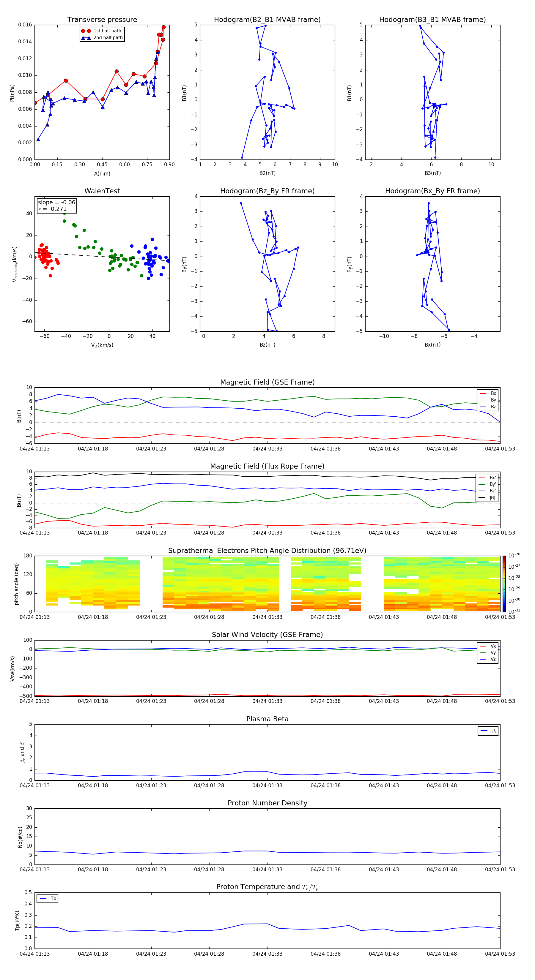Click the "Transverse pressure" plot title
The width and height of the screenshot is (535, 980).
pos(102,20)
